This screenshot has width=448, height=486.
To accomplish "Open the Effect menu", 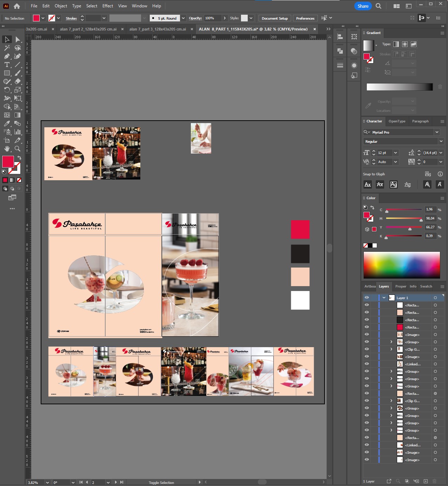I will (x=107, y=6).
